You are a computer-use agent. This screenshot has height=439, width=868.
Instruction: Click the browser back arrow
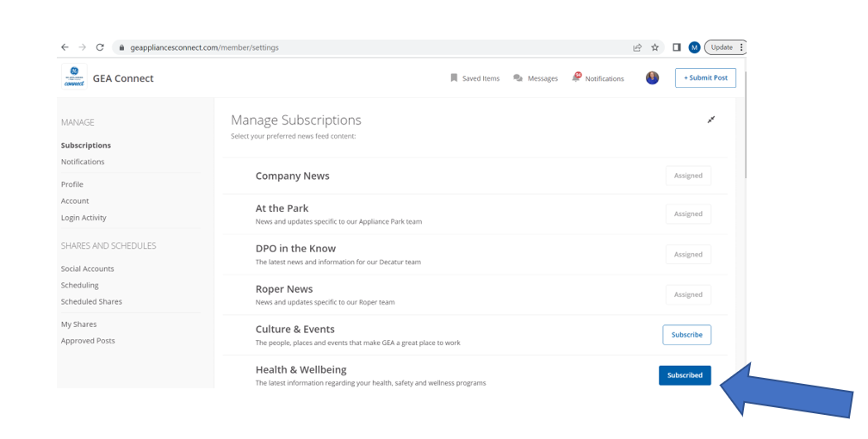click(x=65, y=47)
